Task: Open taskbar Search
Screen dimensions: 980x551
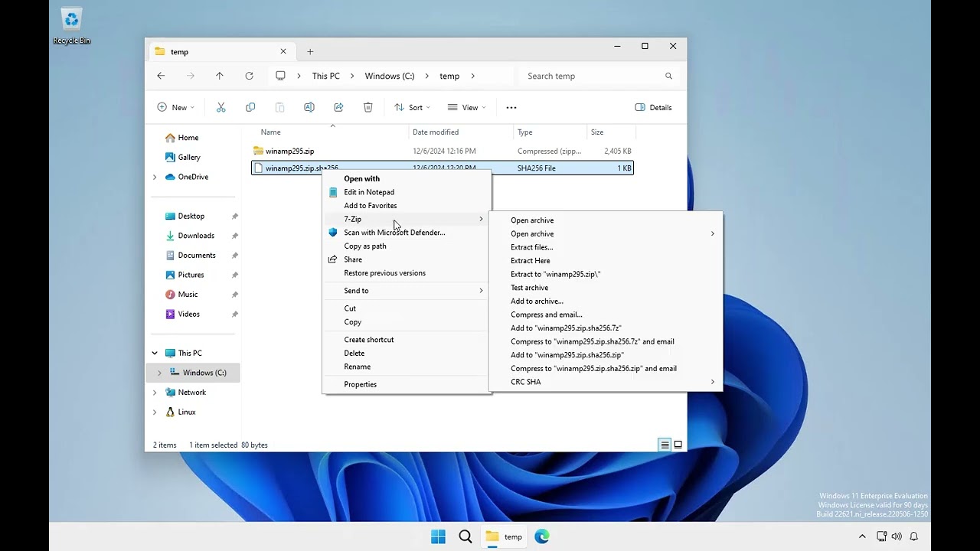Action: point(465,536)
